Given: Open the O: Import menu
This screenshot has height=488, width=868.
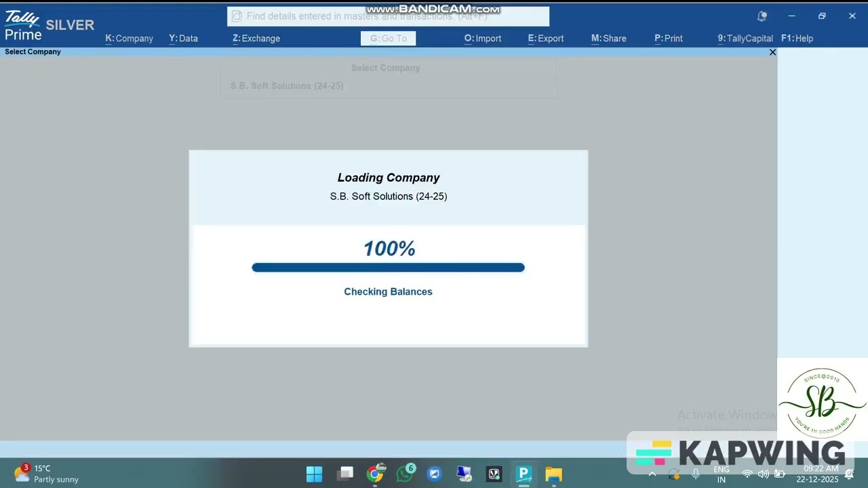Looking at the screenshot, I should 483,39.
